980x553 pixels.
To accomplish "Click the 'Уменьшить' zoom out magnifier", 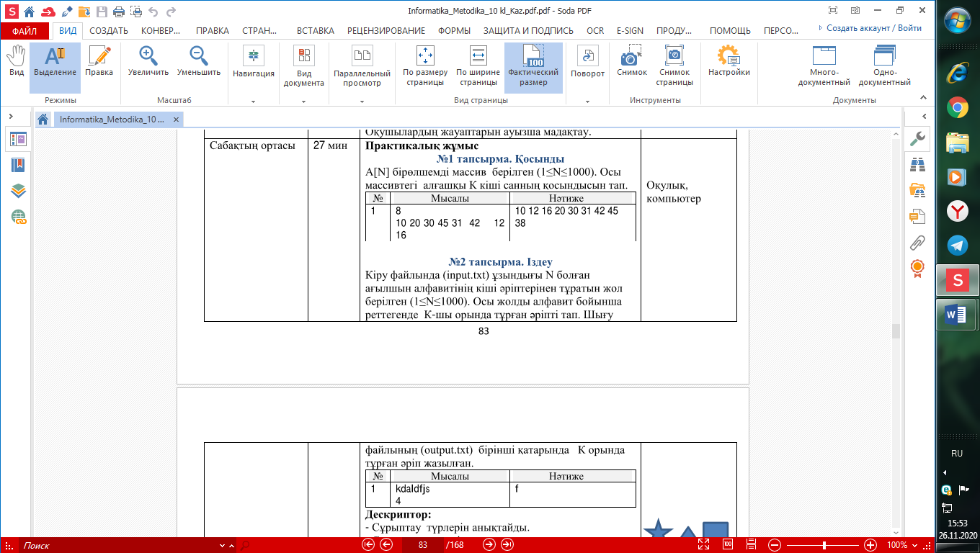I will (198, 60).
